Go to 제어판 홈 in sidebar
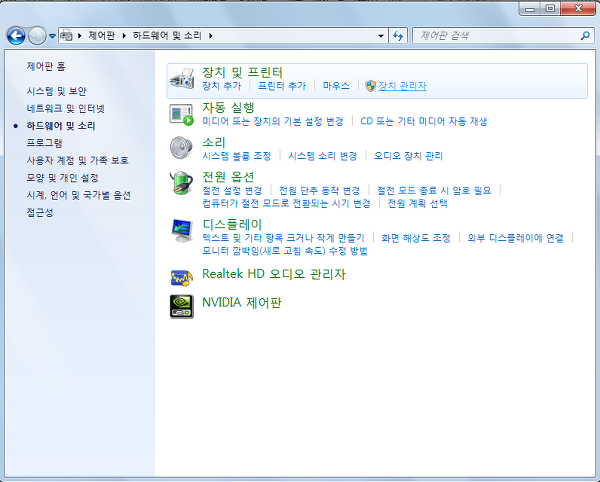This screenshot has height=482, width=600. [x=46, y=67]
